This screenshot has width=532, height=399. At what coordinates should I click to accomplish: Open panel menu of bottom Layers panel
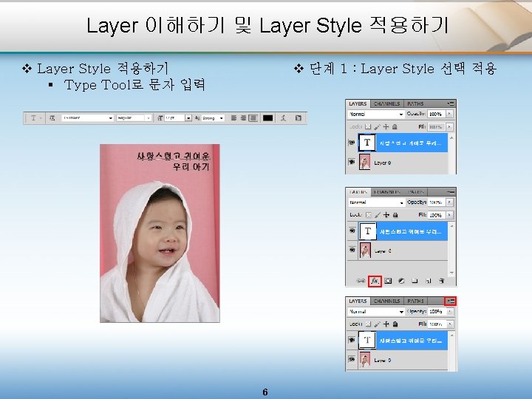[x=451, y=301]
